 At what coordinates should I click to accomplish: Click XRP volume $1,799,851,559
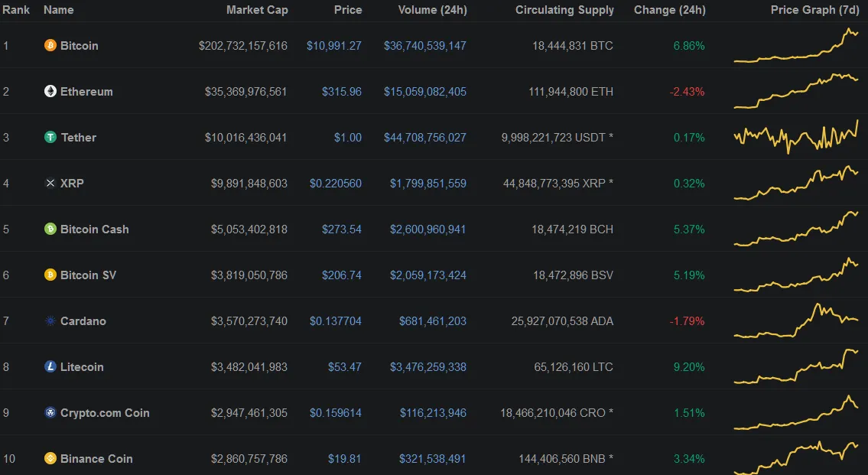tap(428, 184)
